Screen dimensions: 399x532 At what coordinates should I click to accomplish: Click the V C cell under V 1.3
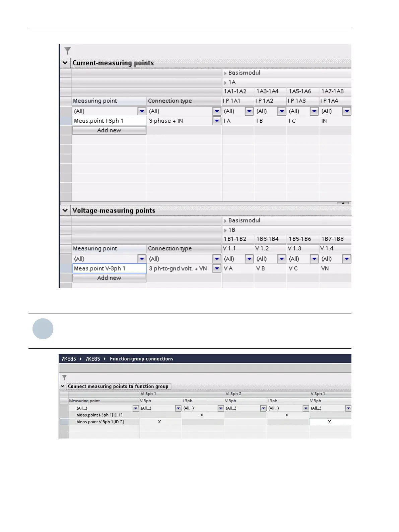click(303, 268)
